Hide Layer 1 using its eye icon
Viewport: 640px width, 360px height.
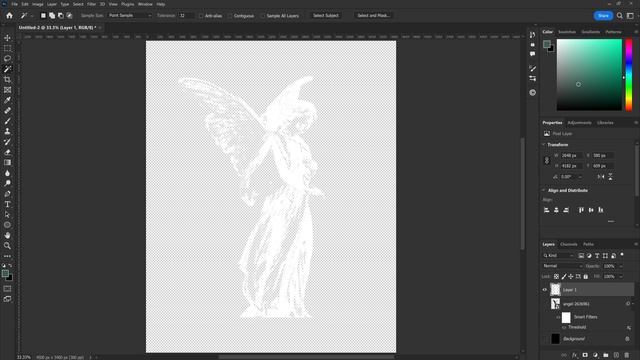click(544, 290)
